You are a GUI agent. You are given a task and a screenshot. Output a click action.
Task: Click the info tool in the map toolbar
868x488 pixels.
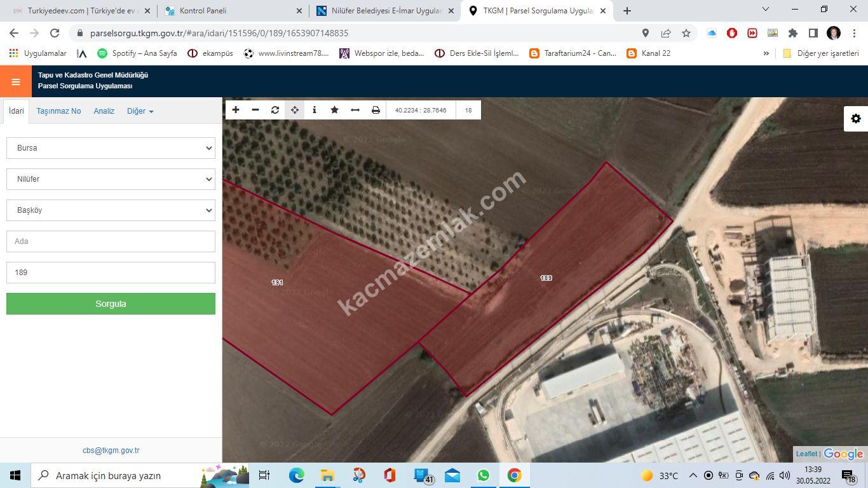click(x=315, y=110)
